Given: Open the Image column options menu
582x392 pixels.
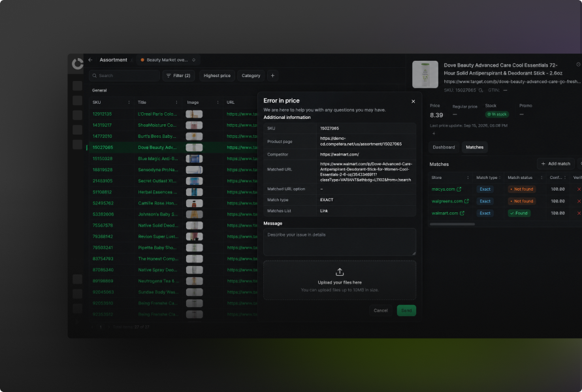Looking at the screenshot, I should point(218,103).
